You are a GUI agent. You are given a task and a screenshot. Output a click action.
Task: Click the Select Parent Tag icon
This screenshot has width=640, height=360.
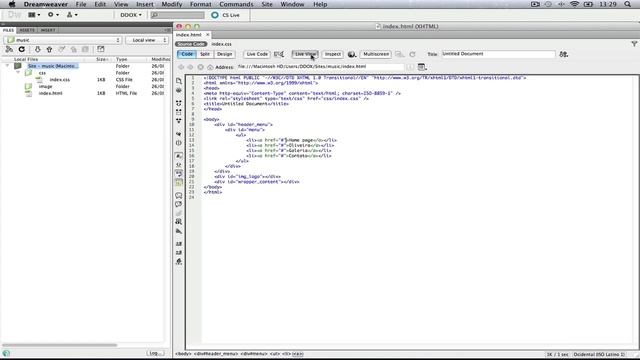click(x=179, y=134)
